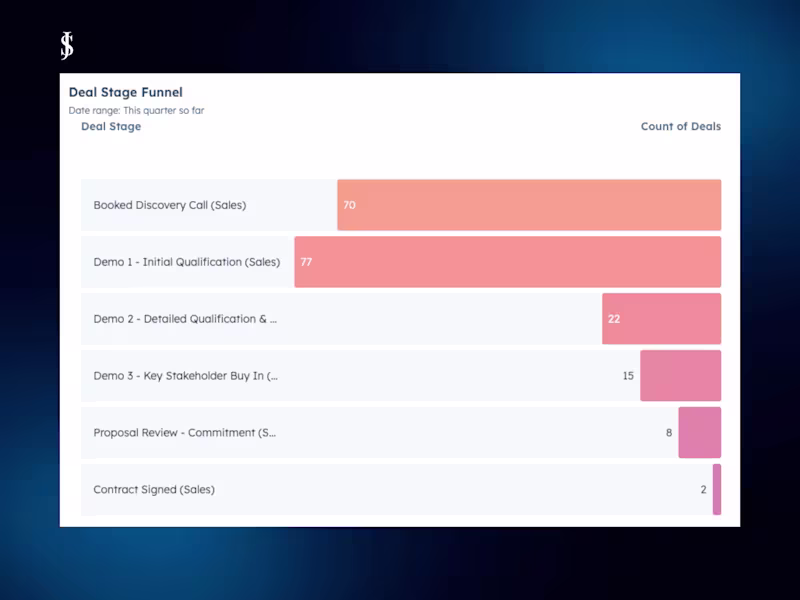
Task: Click the count value 15 for Demo 3
Action: tap(628, 376)
